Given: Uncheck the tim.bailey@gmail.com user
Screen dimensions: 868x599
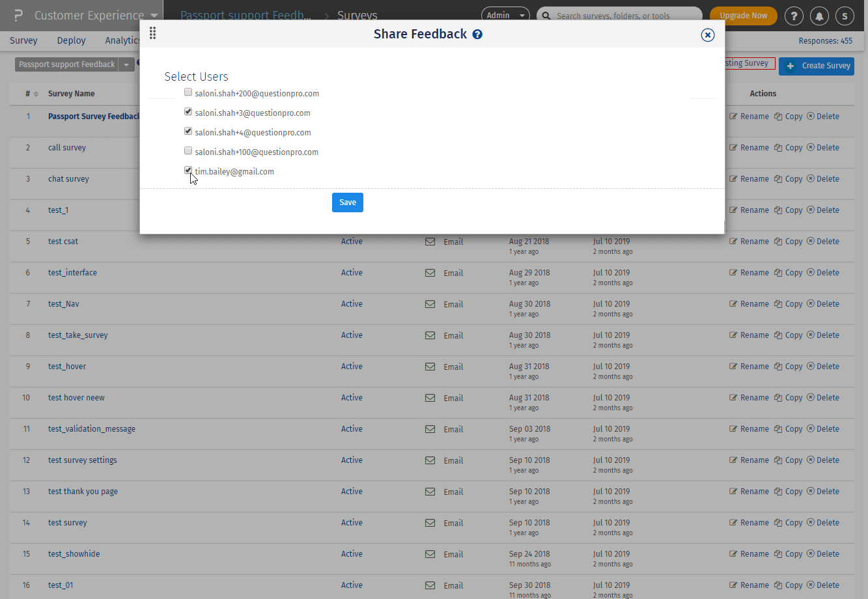Looking at the screenshot, I should tap(188, 171).
